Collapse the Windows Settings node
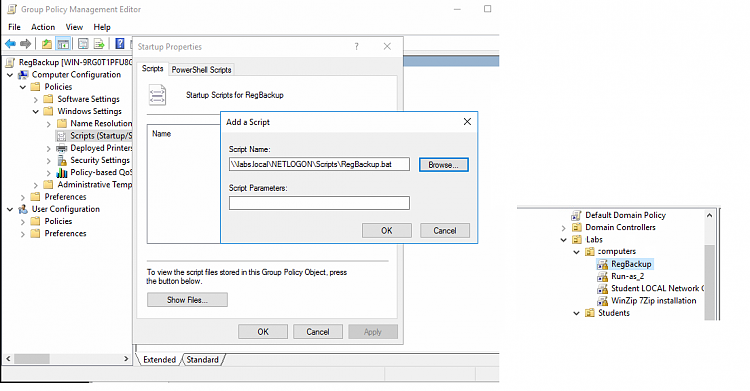 36,112
